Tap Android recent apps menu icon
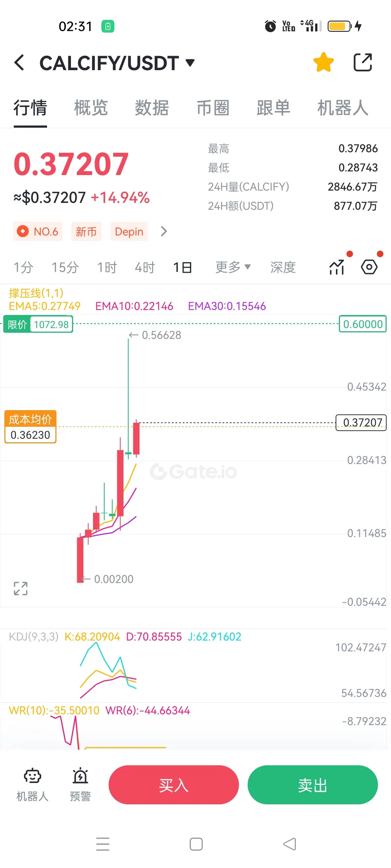Viewport: 391px width, 868px height. (x=103, y=844)
